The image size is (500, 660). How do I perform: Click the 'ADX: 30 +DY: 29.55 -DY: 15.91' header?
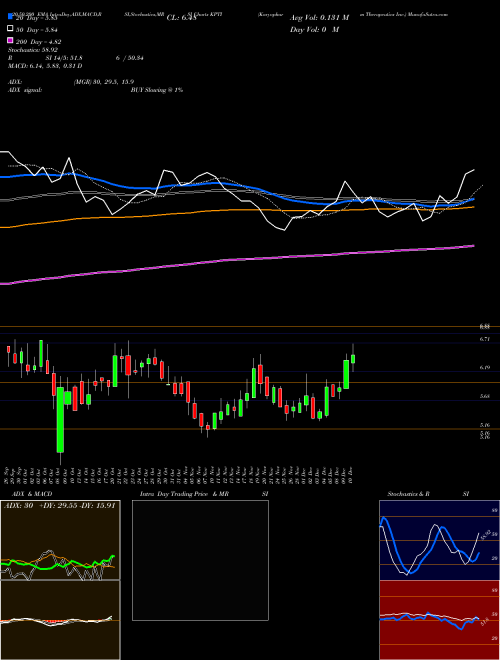click(59, 505)
